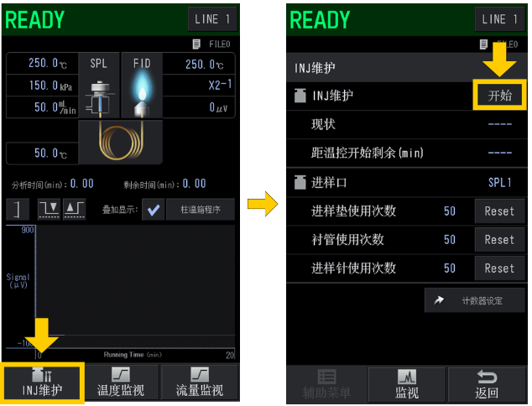Viewport: 532px width, 406px height.
Task: Reset the 进样针使用次数 counter
Action: coord(499,268)
